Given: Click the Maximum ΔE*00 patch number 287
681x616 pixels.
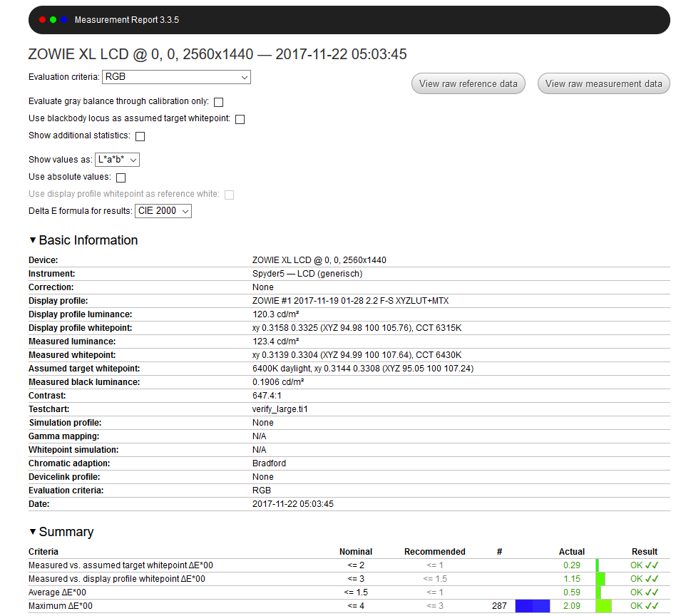Looking at the screenshot, I should pos(499,606).
